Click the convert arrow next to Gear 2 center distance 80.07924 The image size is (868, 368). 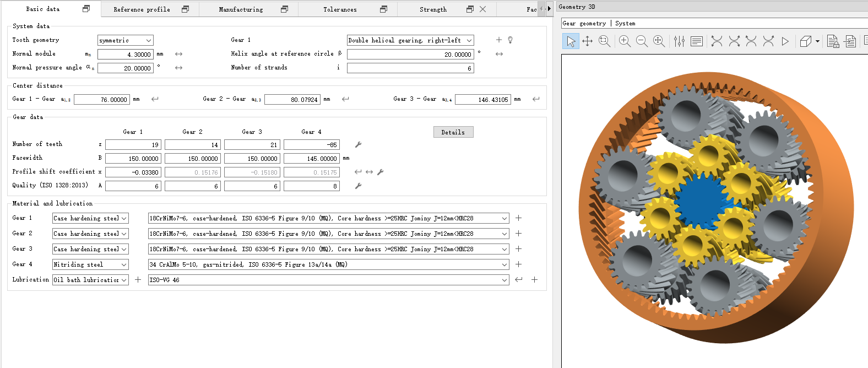[x=345, y=99]
